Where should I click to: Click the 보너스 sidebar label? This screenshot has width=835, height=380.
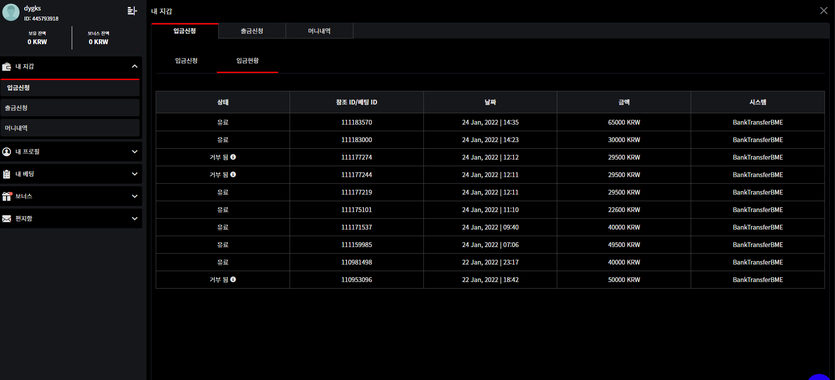click(x=23, y=196)
